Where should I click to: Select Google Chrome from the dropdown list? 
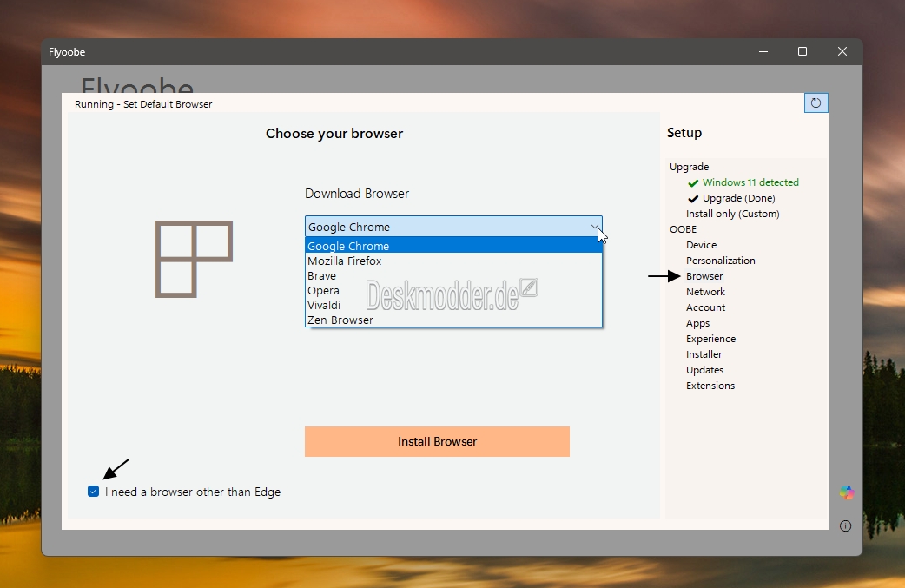[x=453, y=246]
